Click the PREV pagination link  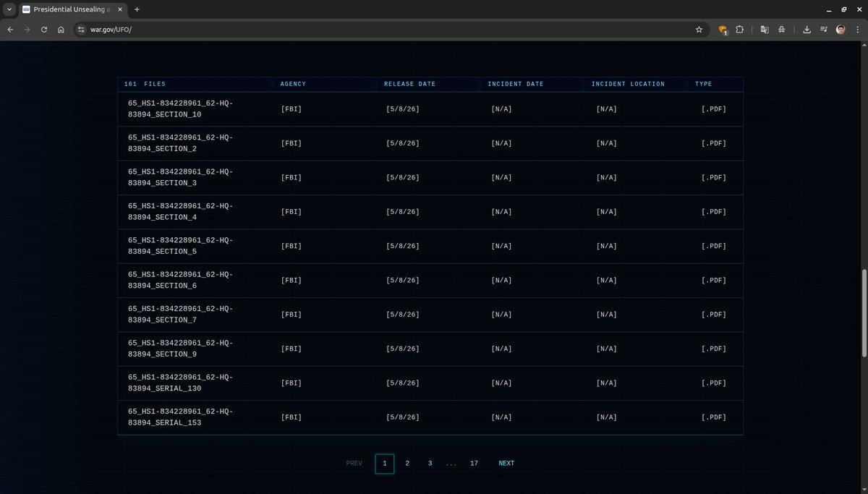354,464
